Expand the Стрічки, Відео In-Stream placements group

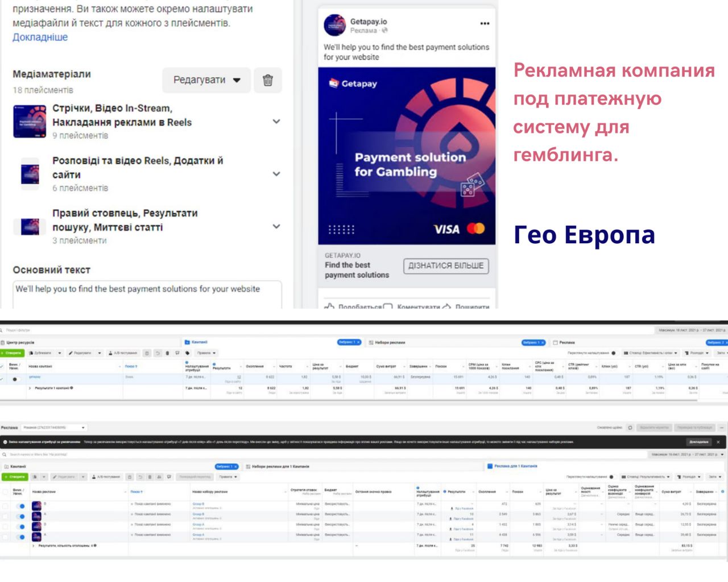pos(276,122)
